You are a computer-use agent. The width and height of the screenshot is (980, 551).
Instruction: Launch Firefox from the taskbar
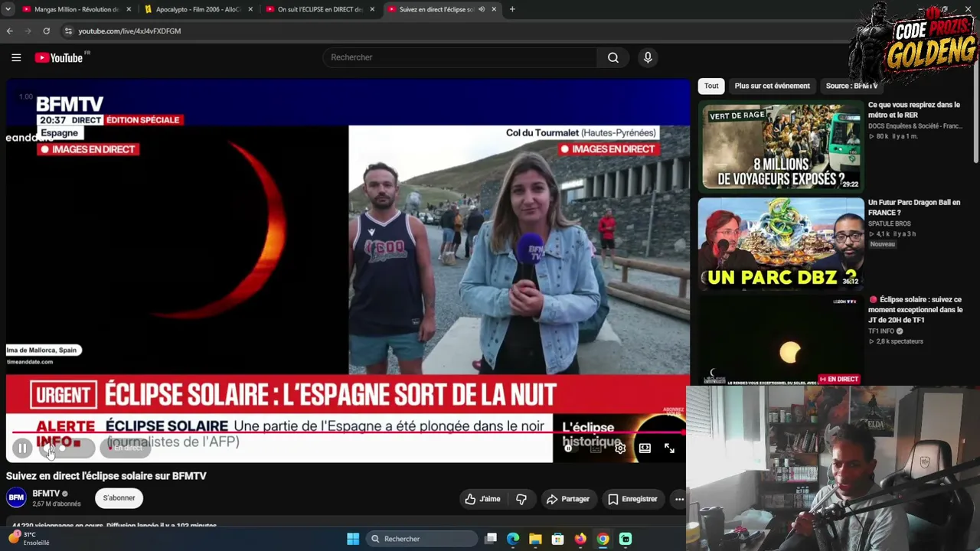coord(580,539)
